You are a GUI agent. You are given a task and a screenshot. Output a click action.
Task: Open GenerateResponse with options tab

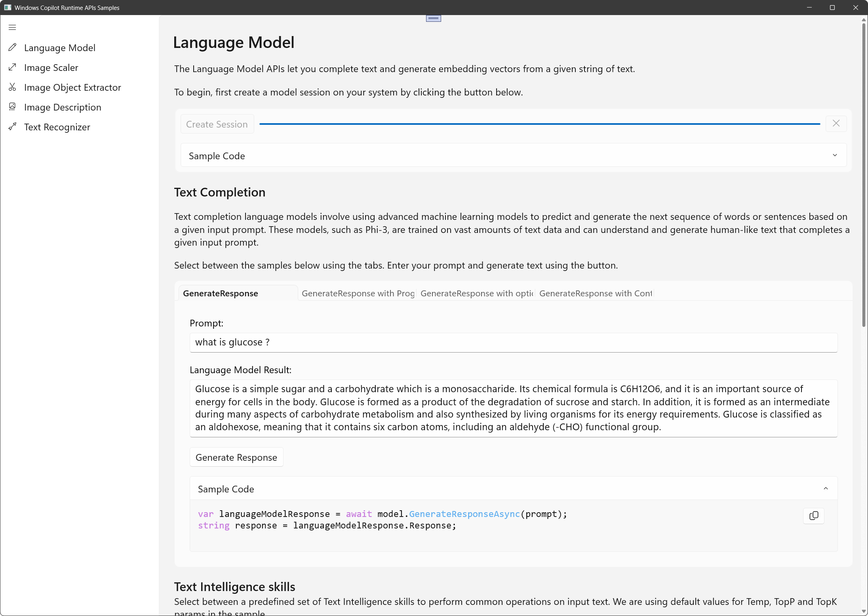[x=477, y=294]
